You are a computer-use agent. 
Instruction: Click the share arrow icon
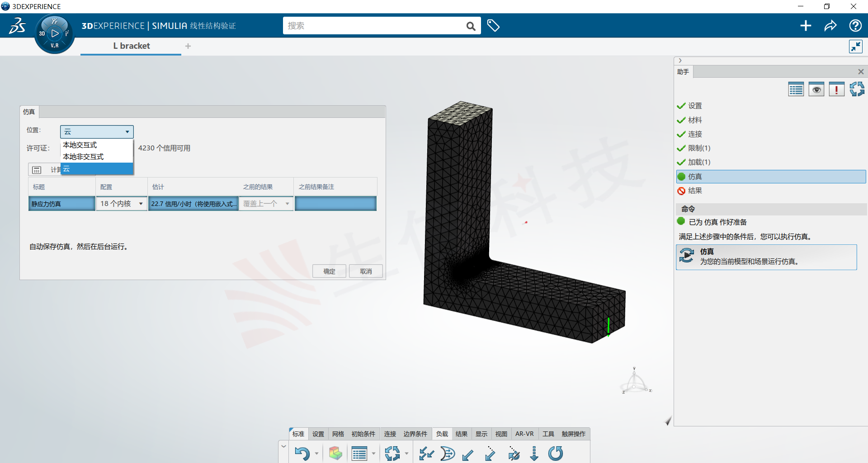coord(830,26)
